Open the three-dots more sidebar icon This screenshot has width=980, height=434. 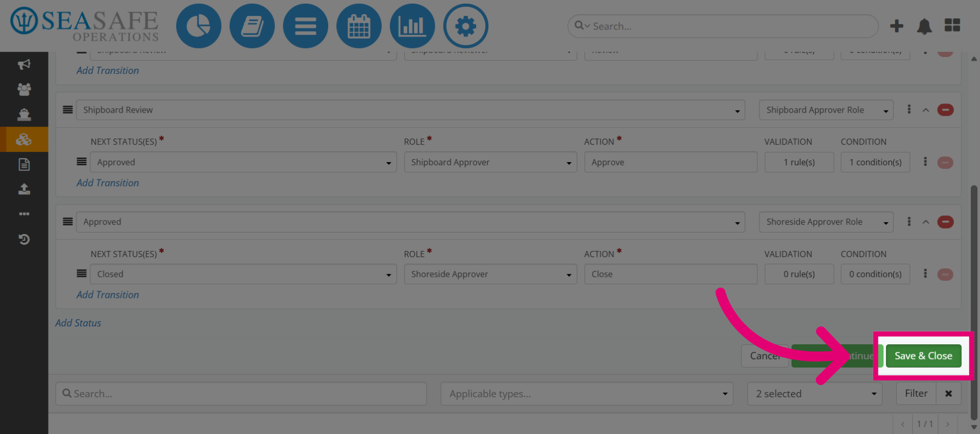(x=24, y=214)
